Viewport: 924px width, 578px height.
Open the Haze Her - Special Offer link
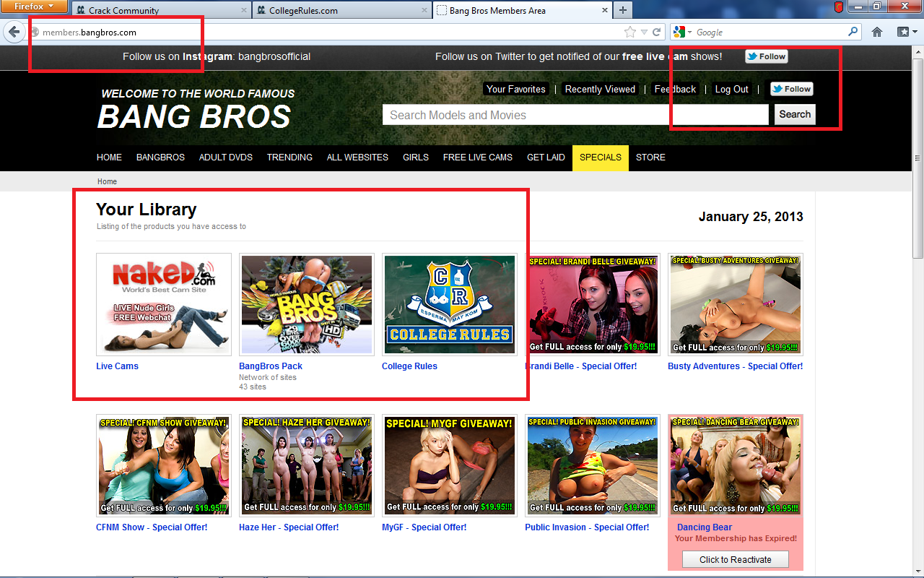point(289,527)
